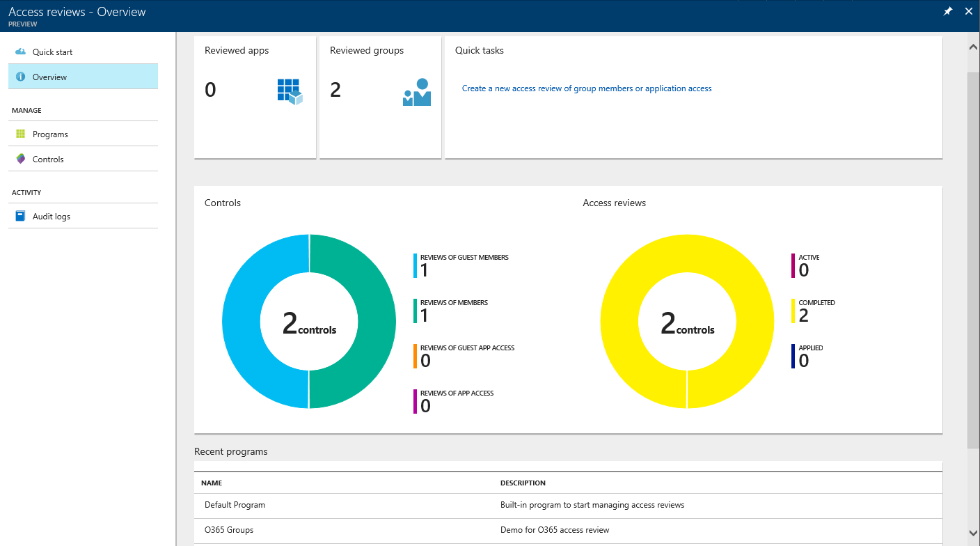The width and height of the screenshot is (980, 546).
Task: Open the Default Program entry
Action: tap(235, 504)
